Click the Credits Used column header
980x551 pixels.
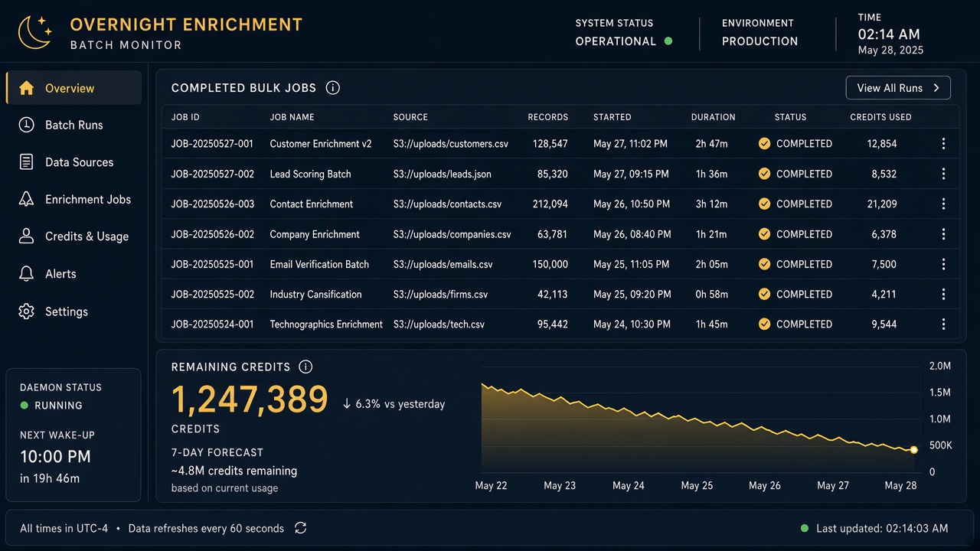pyautogui.click(x=880, y=117)
